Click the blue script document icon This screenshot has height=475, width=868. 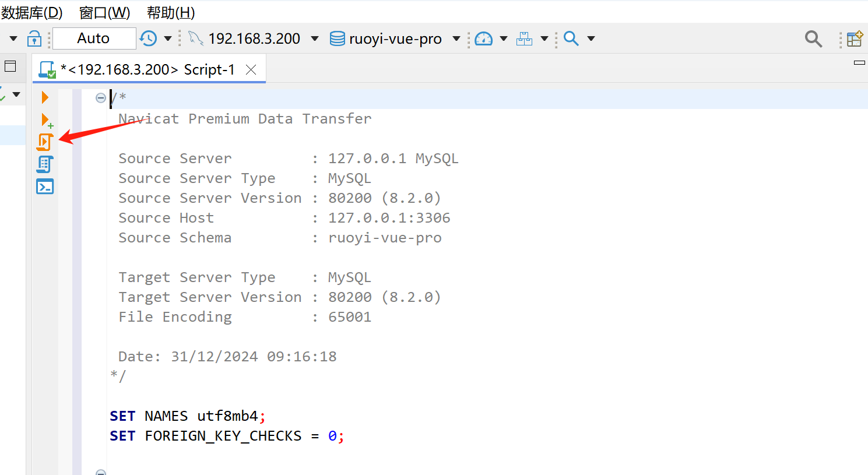pos(45,164)
